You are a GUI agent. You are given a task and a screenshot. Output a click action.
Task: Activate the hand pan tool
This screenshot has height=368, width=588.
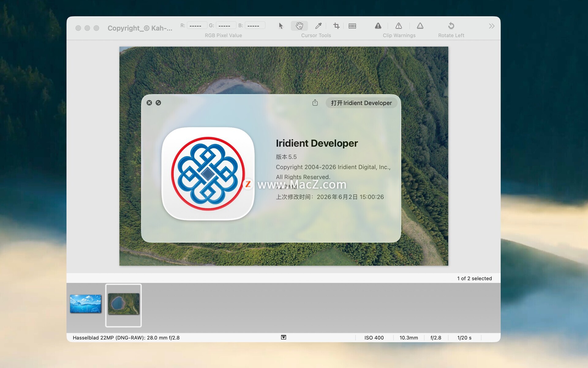coord(299,26)
